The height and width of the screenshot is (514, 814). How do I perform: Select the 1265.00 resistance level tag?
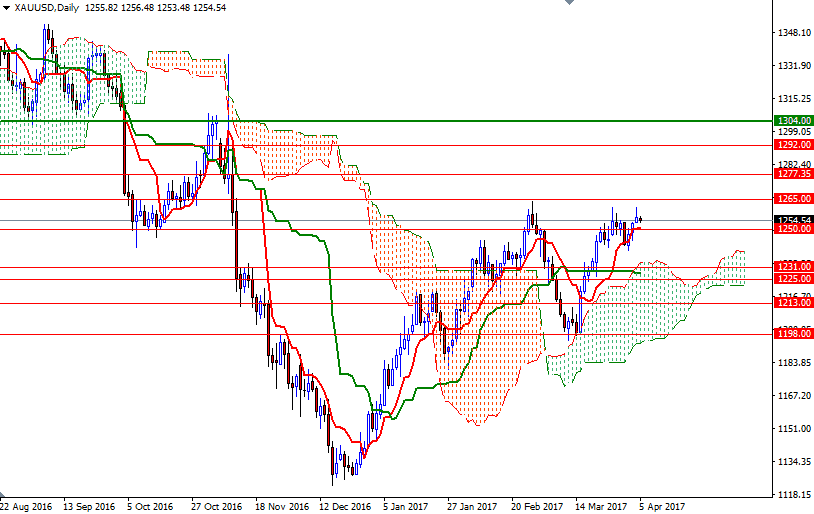tap(793, 199)
